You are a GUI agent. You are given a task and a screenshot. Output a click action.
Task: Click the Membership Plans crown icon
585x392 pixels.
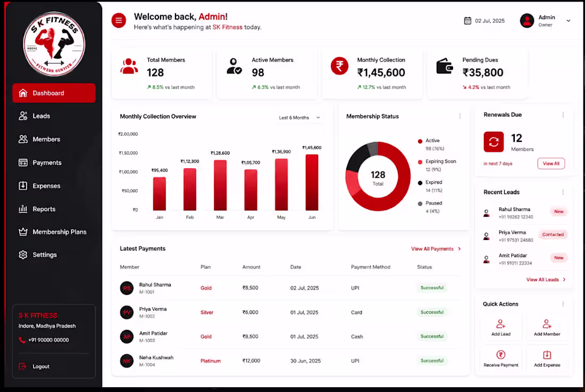(x=23, y=232)
